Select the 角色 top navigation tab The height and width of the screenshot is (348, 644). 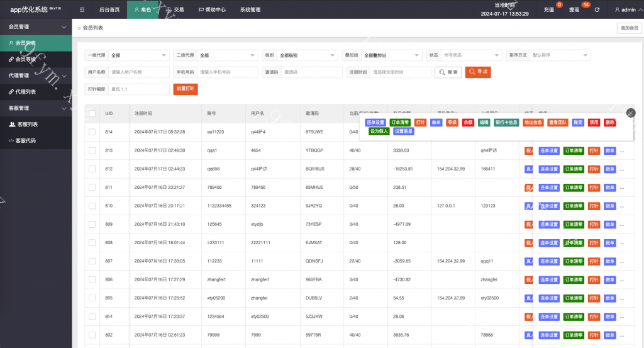pos(143,9)
